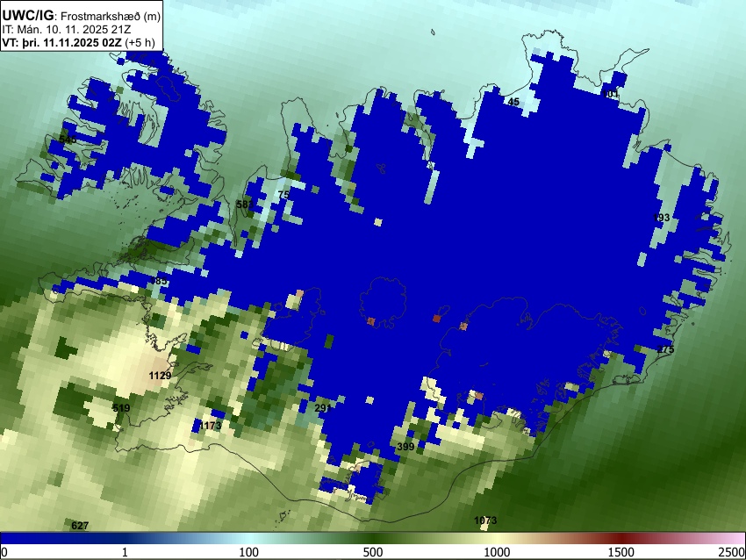This screenshot has height=560, width=746.
Task: Click the initial time line "IT: Mán. 10. 11. 2025 21Z"
Action: (67, 30)
